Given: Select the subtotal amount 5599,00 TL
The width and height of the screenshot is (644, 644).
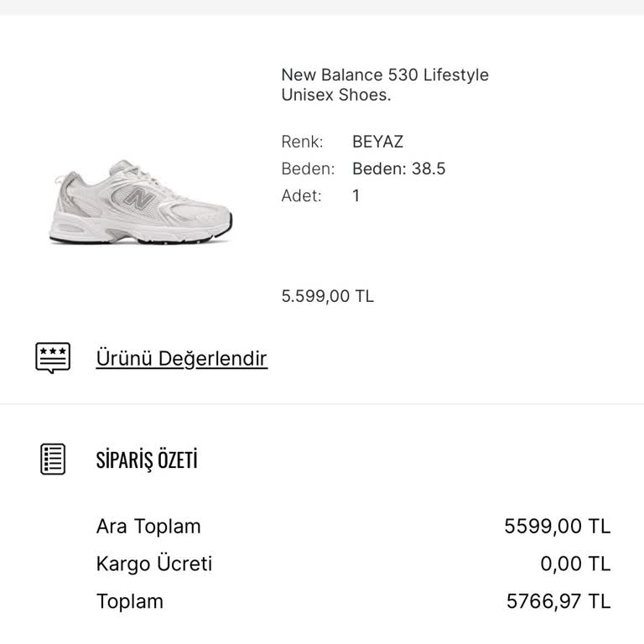Looking at the screenshot, I should tap(557, 527).
